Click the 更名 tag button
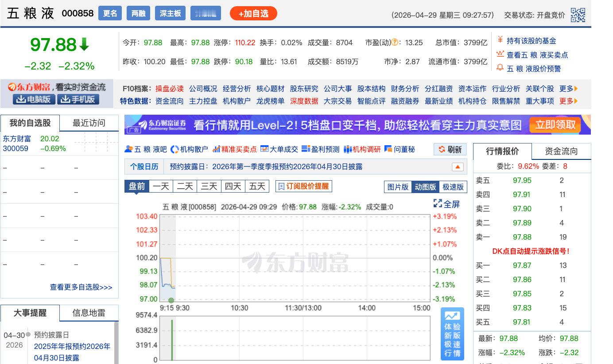The width and height of the screenshot is (613, 364). coord(110,13)
